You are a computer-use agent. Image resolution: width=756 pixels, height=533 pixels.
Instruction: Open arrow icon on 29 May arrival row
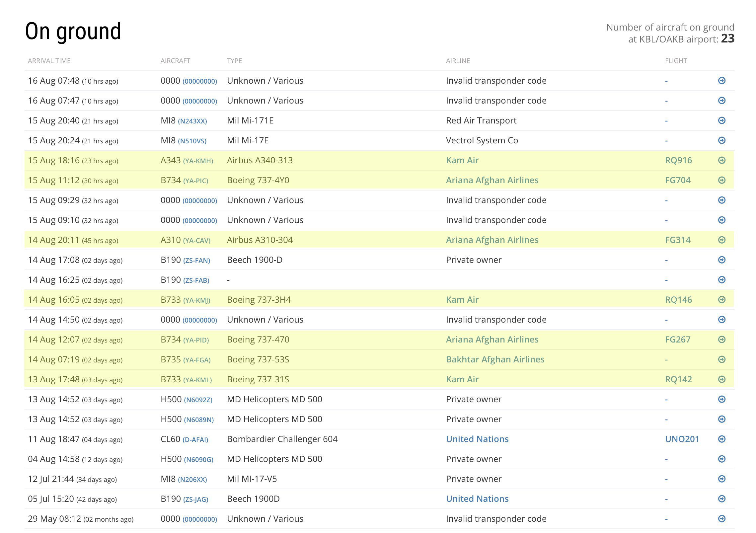[721, 519]
